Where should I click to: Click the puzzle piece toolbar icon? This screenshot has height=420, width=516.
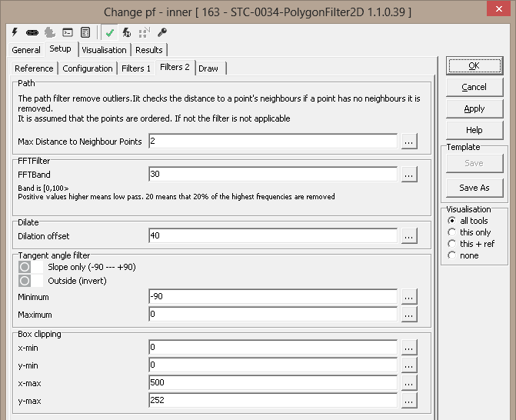pyautogui.click(x=49, y=32)
